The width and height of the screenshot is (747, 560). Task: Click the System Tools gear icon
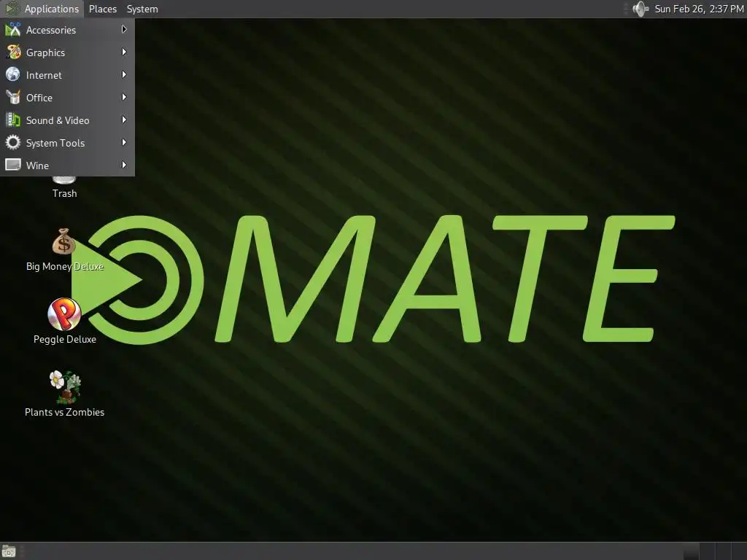tap(13, 142)
